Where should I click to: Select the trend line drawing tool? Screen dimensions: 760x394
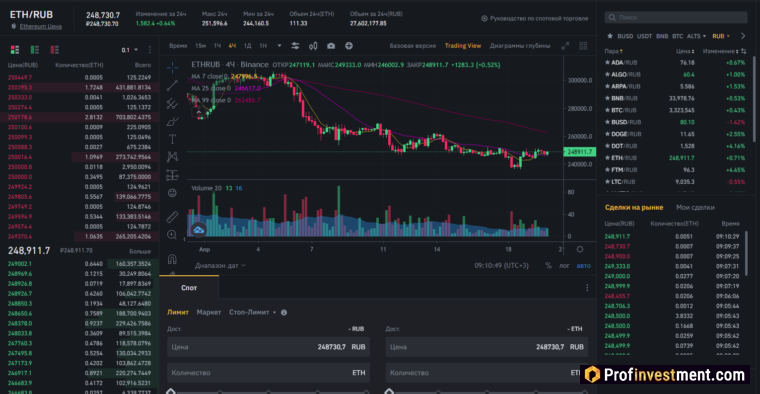[173, 86]
